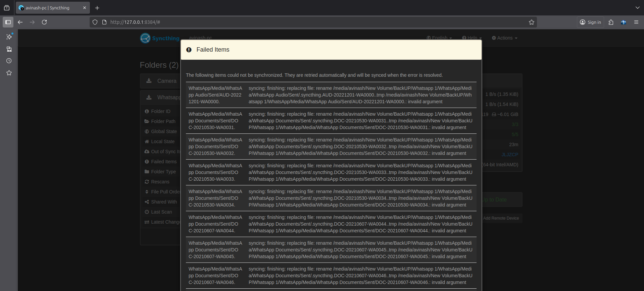Open synced tabs sidebar panel
This screenshot has height=291, width=644.
pos(9,49)
